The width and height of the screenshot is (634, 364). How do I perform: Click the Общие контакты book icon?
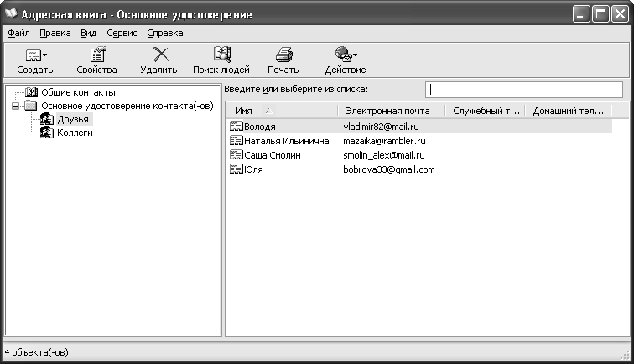pos(31,92)
